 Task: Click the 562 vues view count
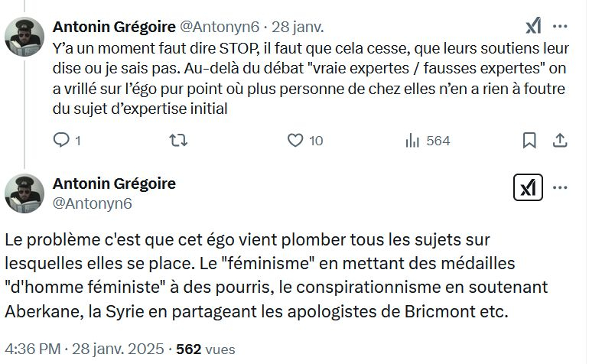tap(205, 349)
